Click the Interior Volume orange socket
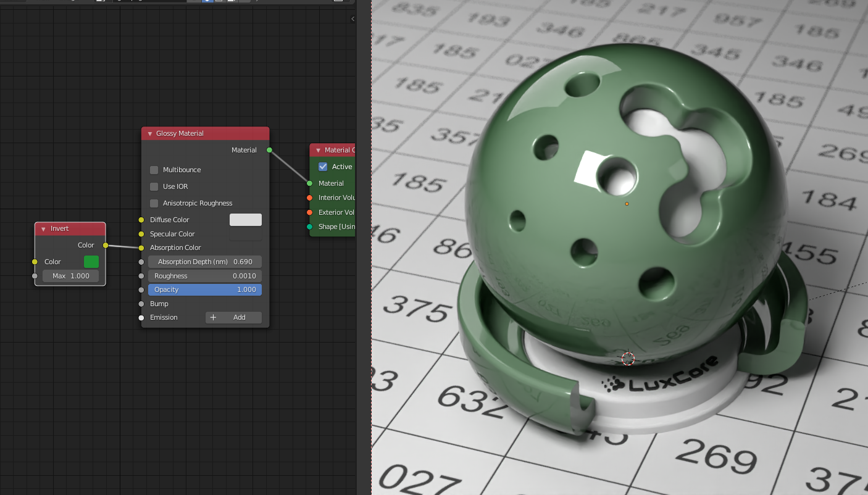Image resolution: width=868 pixels, height=495 pixels. click(310, 198)
